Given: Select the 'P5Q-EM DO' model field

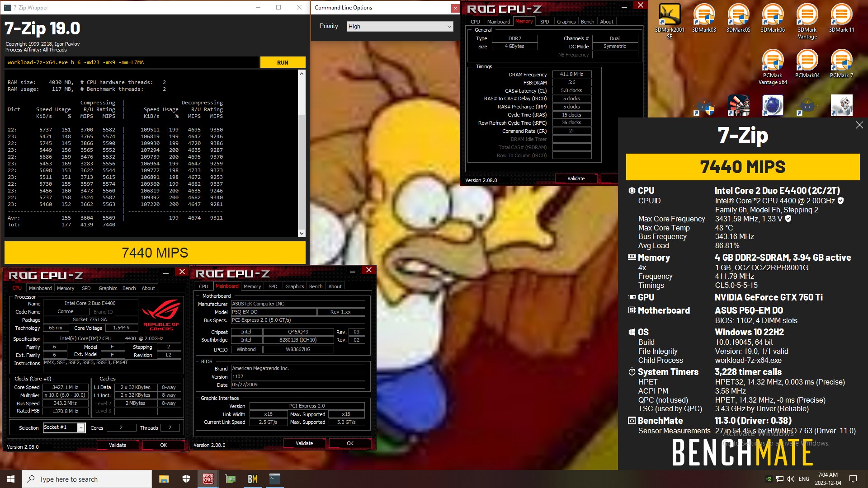Looking at the screenshot, I should (x=273, y=312).
